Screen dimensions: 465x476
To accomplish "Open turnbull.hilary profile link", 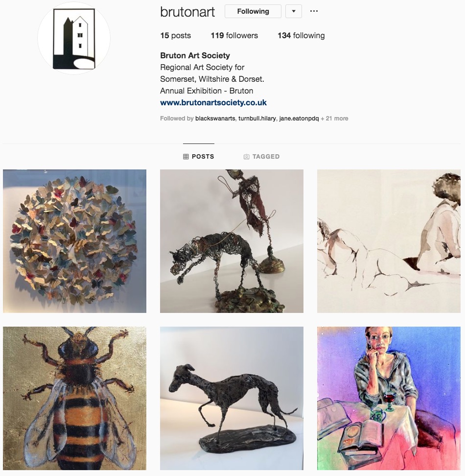I will [x=257, y=119].
